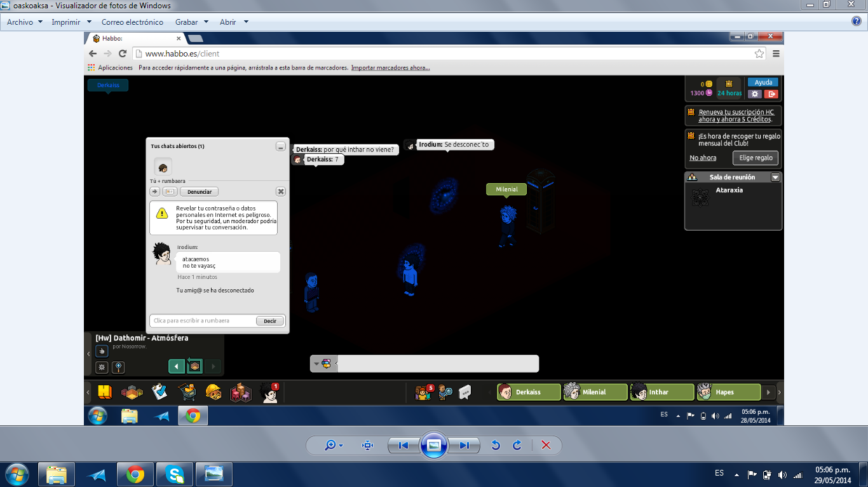Image resolution: width=868 pixels, height=487 pixels.
Task: Open the rooms navigator icon
Action: pos(132,392)
